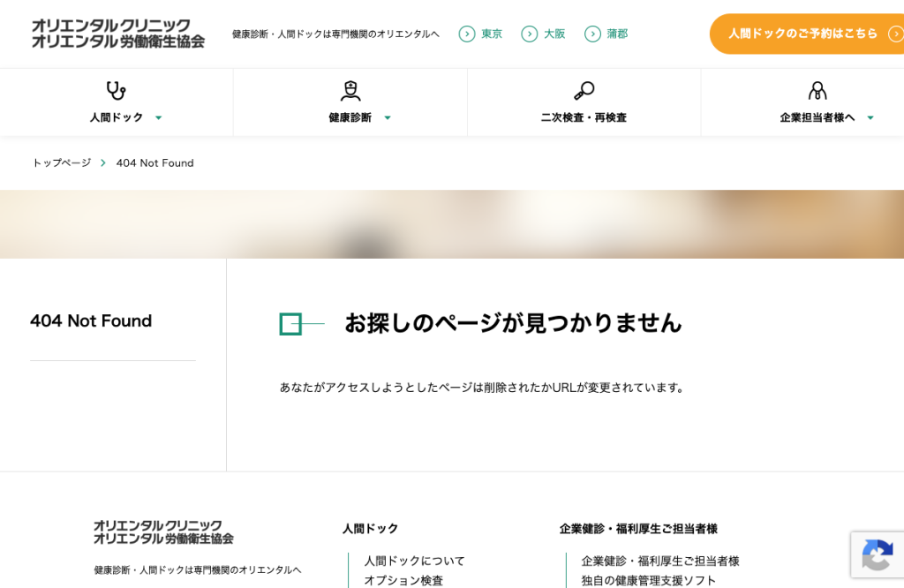Open footer link 企業健診・福利厚生ご担当者様
This screenshot has height=588, width=904.
(660, 561)
